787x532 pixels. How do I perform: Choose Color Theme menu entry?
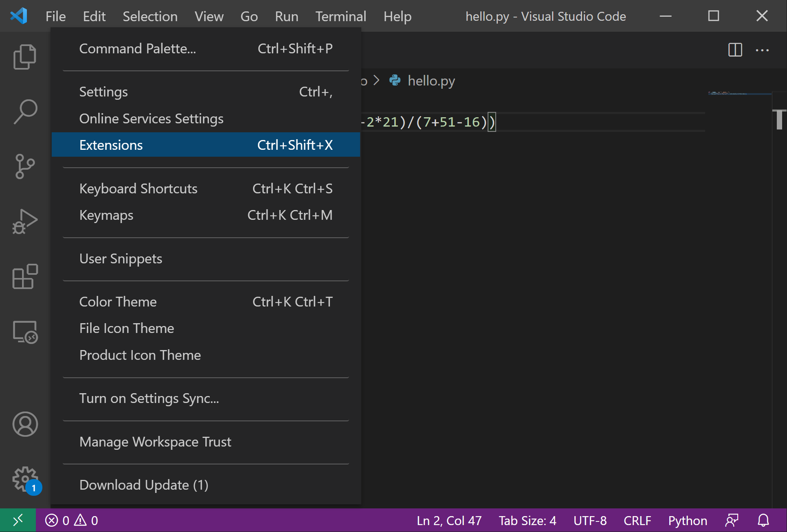[x=206, y=302]
